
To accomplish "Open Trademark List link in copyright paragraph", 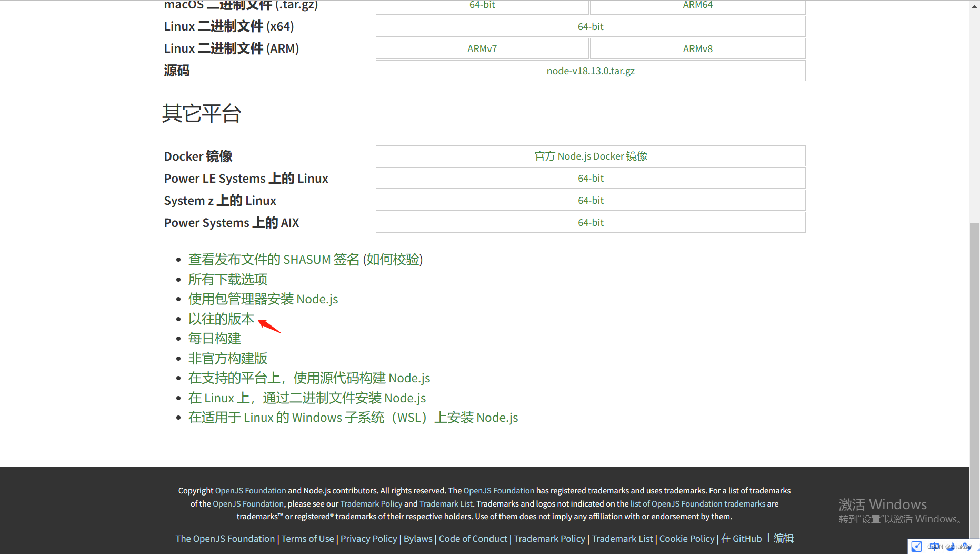I will [446, 503].
